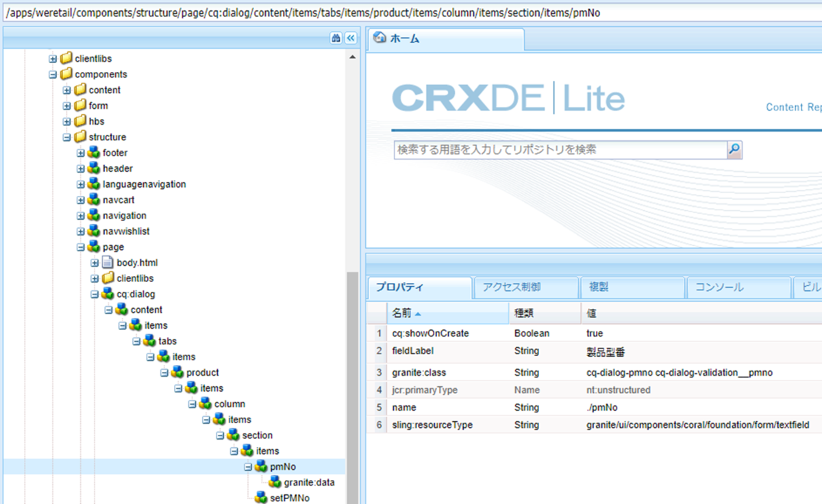Click the clientlibs folder icon under apps

tap(66, 59)
